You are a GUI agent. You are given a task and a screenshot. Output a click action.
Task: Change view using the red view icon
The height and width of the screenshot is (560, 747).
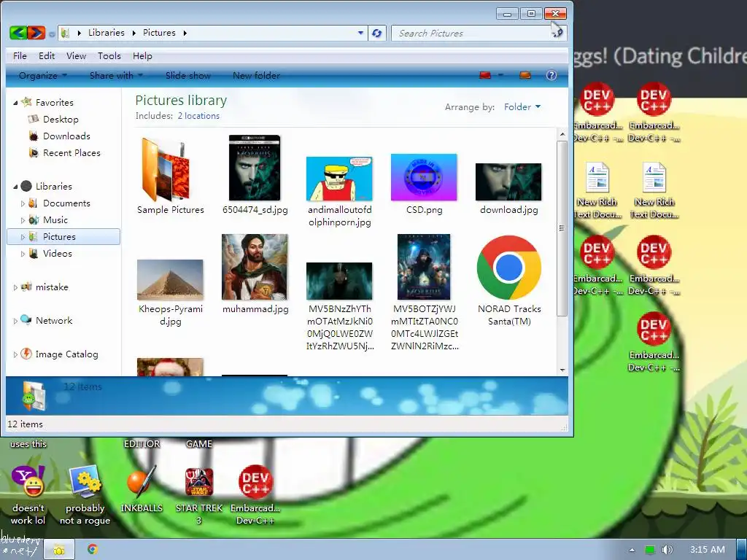[x=485, y=75]
